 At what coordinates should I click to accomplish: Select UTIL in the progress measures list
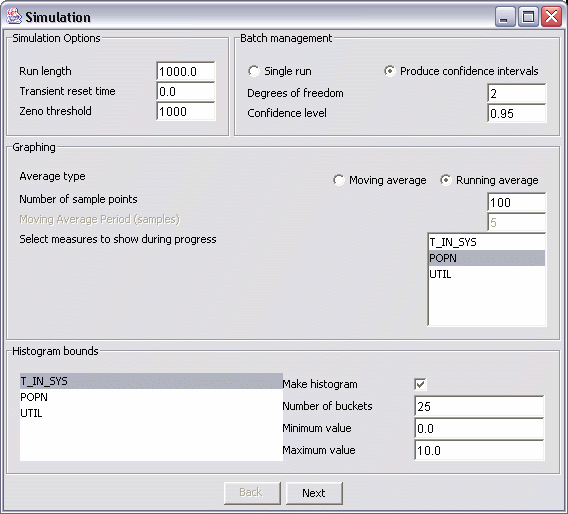pos(487,274)
